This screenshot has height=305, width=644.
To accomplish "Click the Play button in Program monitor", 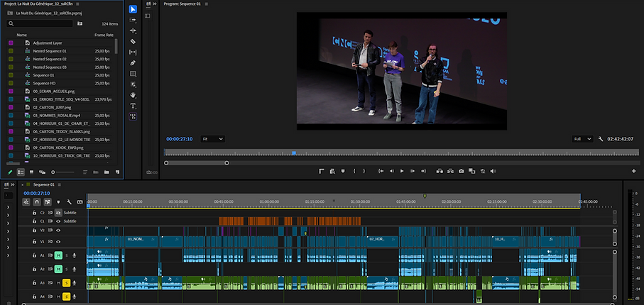I will [x=402, y=171].
